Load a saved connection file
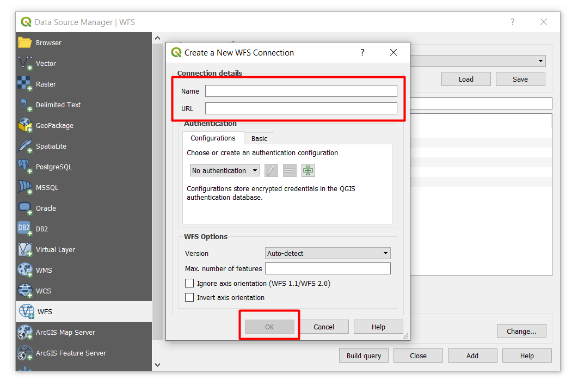 click(465, 79)
